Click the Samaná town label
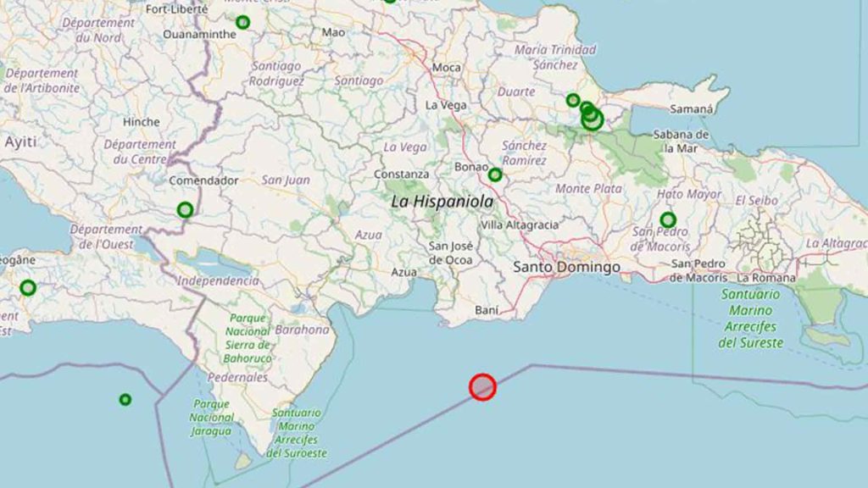868x488 pixels. (x=692, y=109)
